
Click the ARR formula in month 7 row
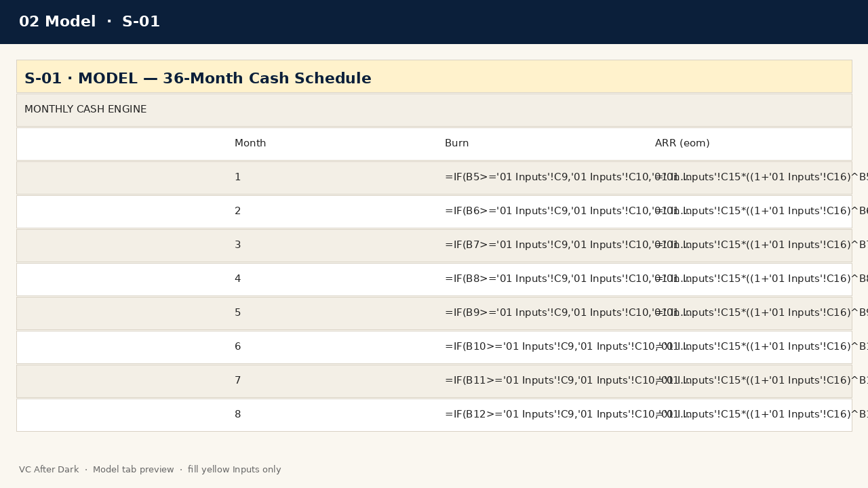tap(749, 381)
